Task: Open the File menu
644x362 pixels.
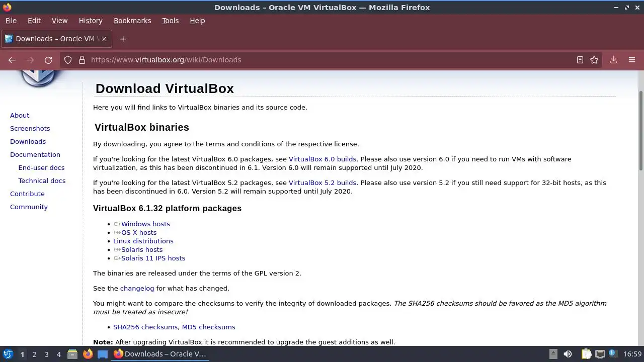Action: (x=11, y=21)
